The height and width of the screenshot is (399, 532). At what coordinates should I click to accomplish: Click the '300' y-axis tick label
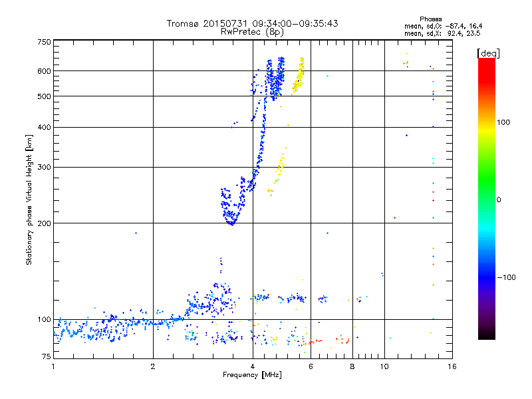[x=44, y=167]
